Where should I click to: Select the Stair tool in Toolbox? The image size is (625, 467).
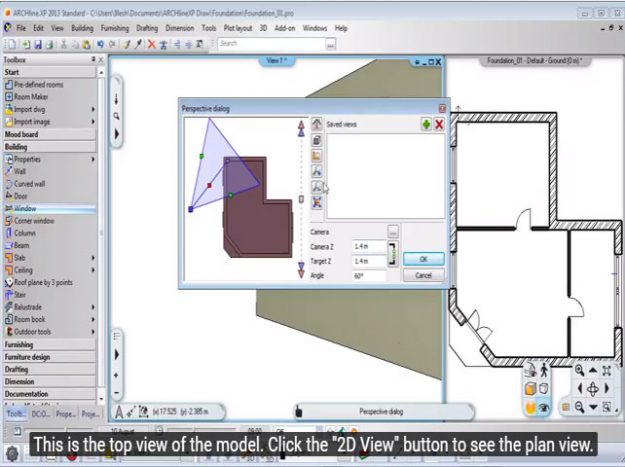(x=21, y=295)
